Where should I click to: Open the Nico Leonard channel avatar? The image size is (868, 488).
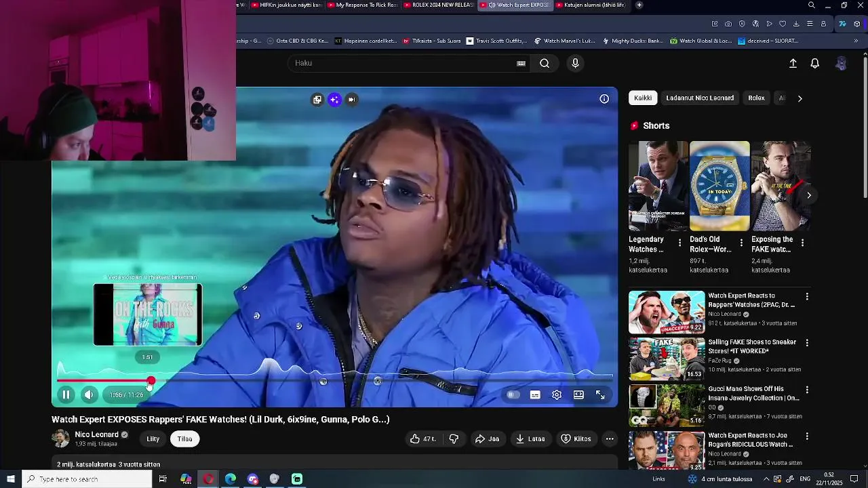point(60,439)
